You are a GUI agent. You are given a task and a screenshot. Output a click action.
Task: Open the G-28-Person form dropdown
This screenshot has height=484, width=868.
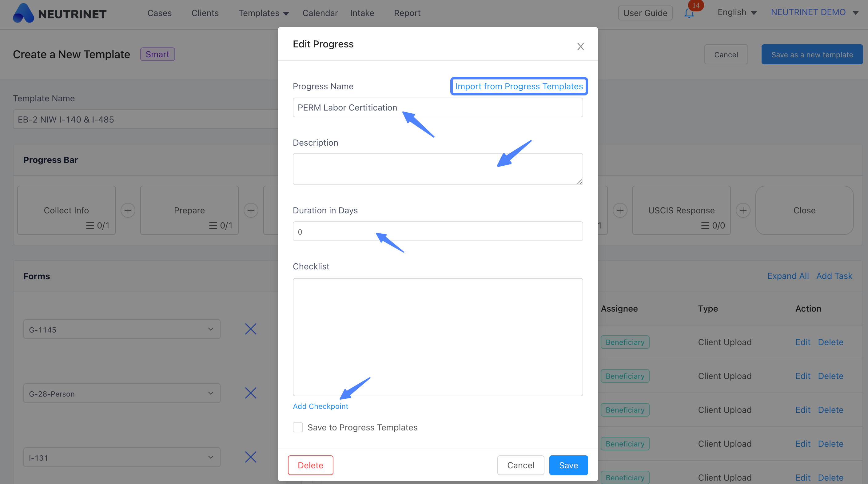pos(121,393)
